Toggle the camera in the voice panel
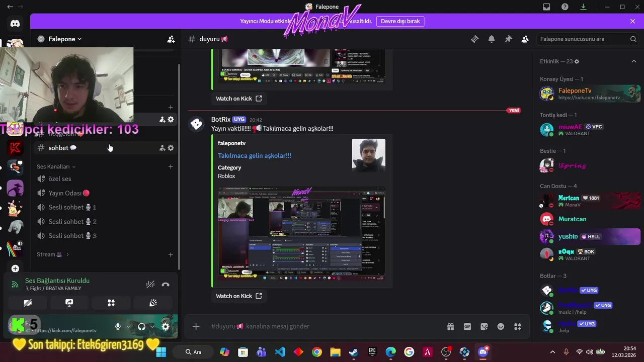Screen dimensions: 644x362 [x=28, y=303]
